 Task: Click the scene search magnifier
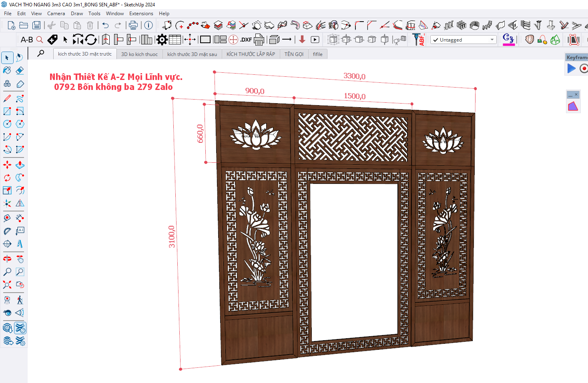[x=41, y=53]
